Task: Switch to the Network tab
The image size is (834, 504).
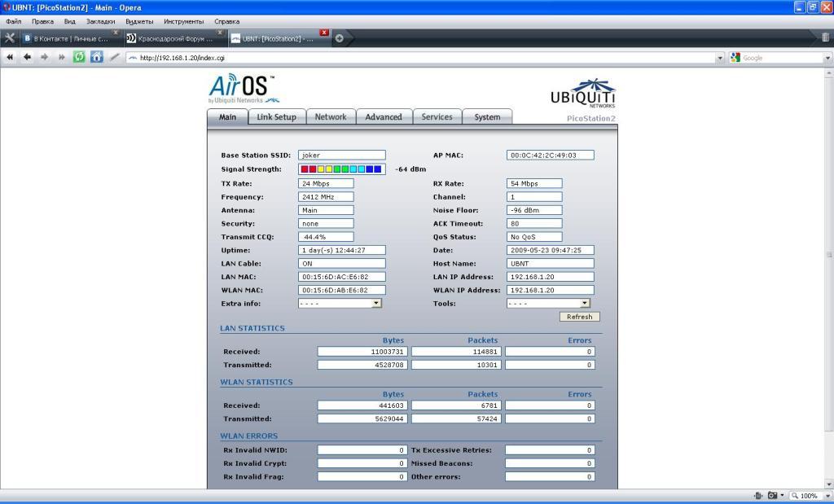Action: click(x=331, y=117)
